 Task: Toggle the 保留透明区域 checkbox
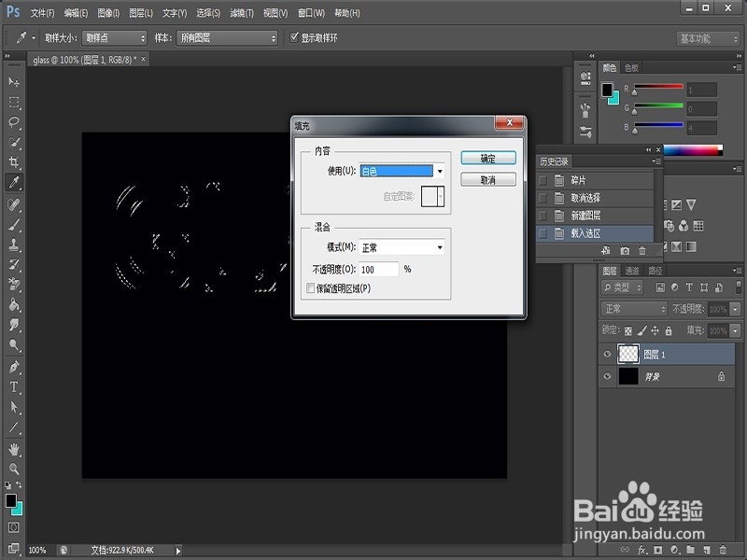310,288
